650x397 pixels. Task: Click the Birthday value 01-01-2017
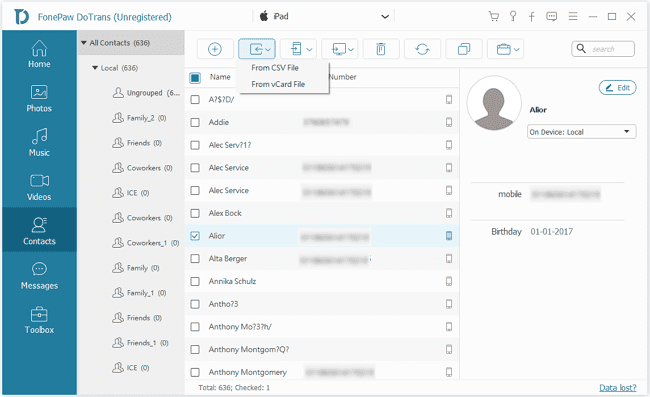[x=552, y=232]
